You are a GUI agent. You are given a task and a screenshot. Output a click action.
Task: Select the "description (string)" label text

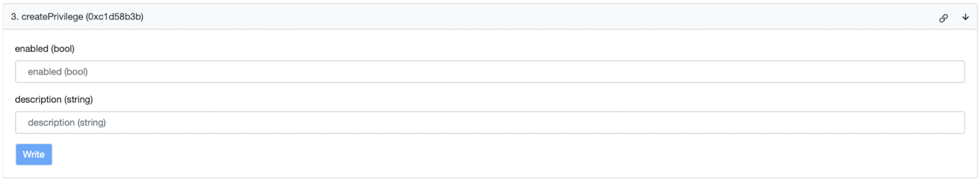tap(54, 99)
